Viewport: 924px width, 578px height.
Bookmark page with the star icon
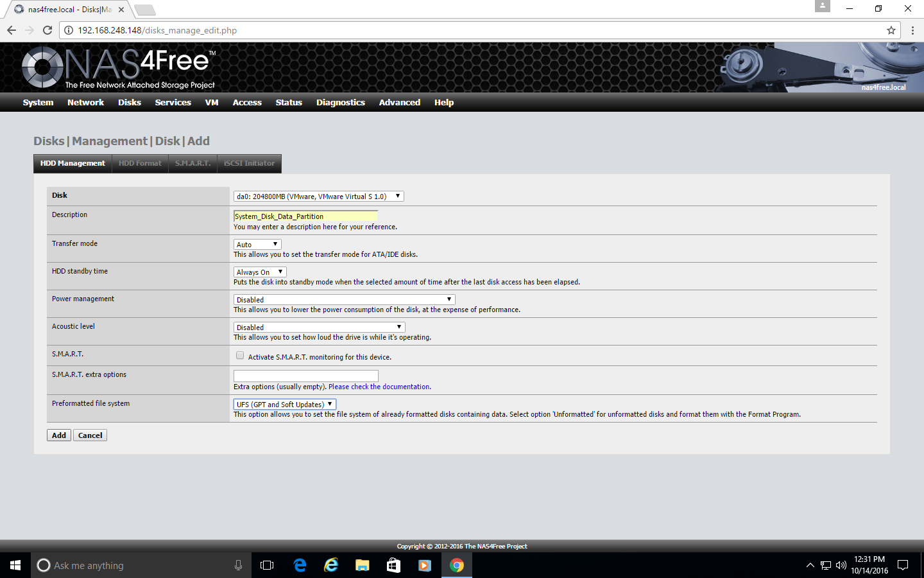891,30
